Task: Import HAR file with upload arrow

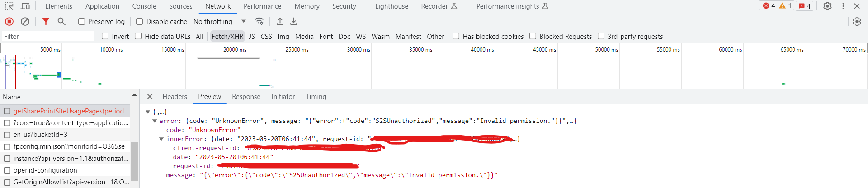Action: (280, 21)
